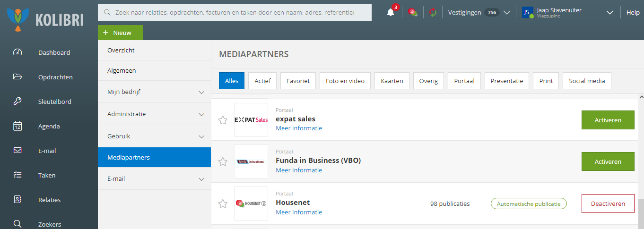
Task: Open Relaties in main navigation
Action: [49, 200]
